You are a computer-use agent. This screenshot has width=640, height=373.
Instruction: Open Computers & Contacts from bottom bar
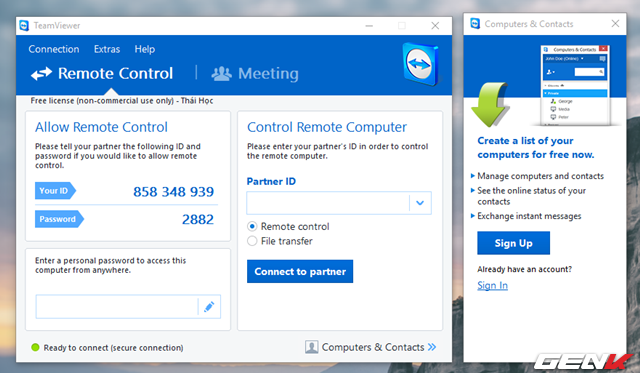tap(371, 347)
